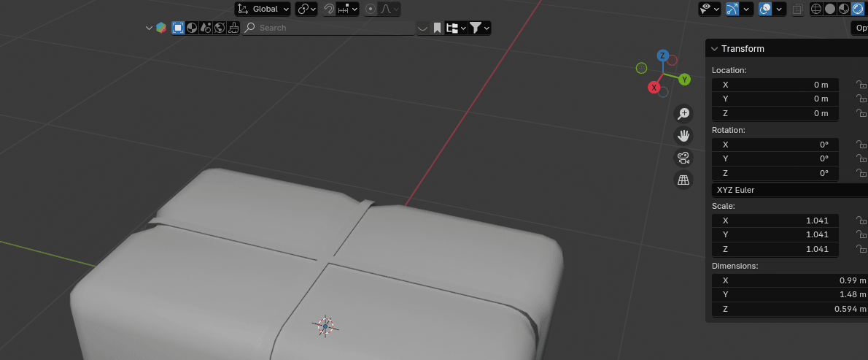868x360 pixels.
Task: Click the green Y axis gizmo ball
Action: [684, 79]
